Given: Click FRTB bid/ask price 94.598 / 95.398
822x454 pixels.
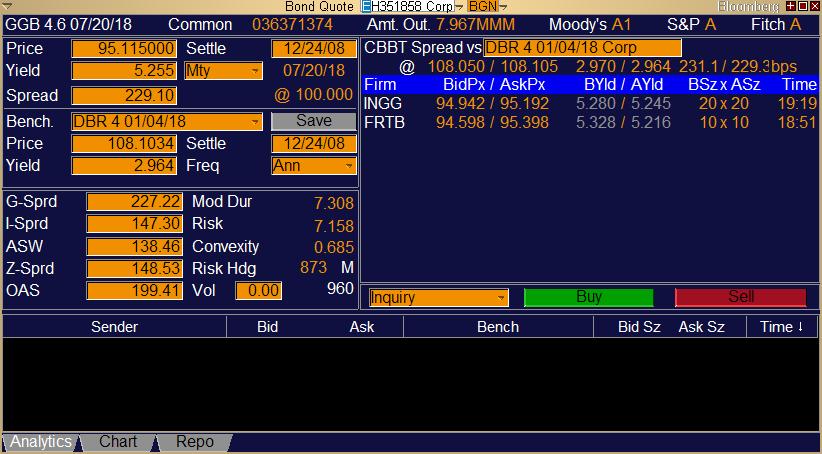Looking at the screenshot, I should tap(492, 123).
